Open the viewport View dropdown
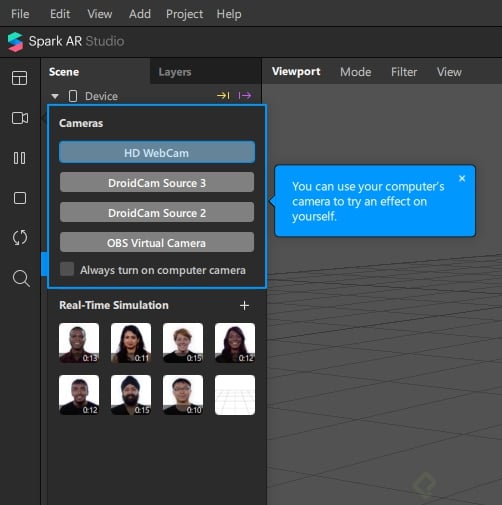Image resolution: width=502 pixels, height=505 pixels. click(449, 72)
